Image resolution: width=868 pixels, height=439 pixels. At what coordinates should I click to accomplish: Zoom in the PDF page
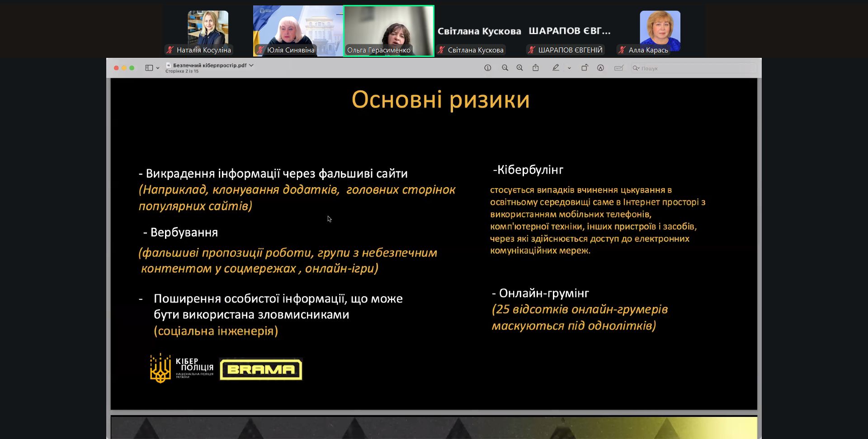point(519,68)
